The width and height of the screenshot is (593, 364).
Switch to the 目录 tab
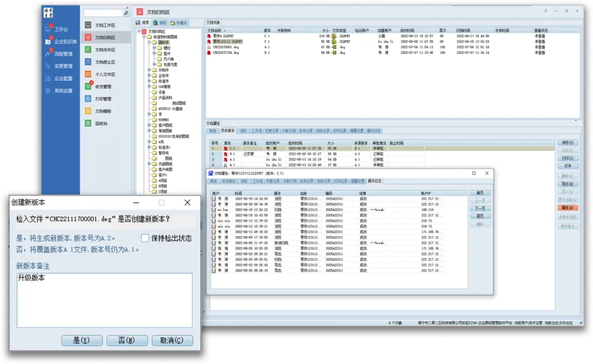143,23
